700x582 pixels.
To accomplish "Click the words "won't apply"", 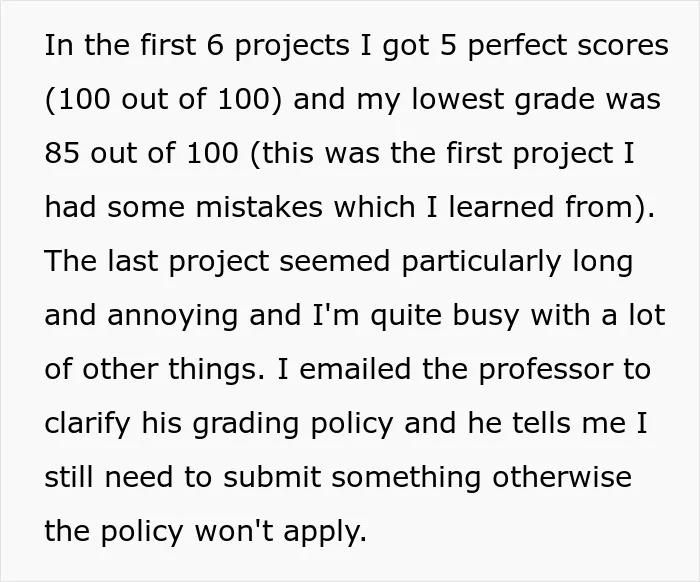I will click(x=280, y=532).
